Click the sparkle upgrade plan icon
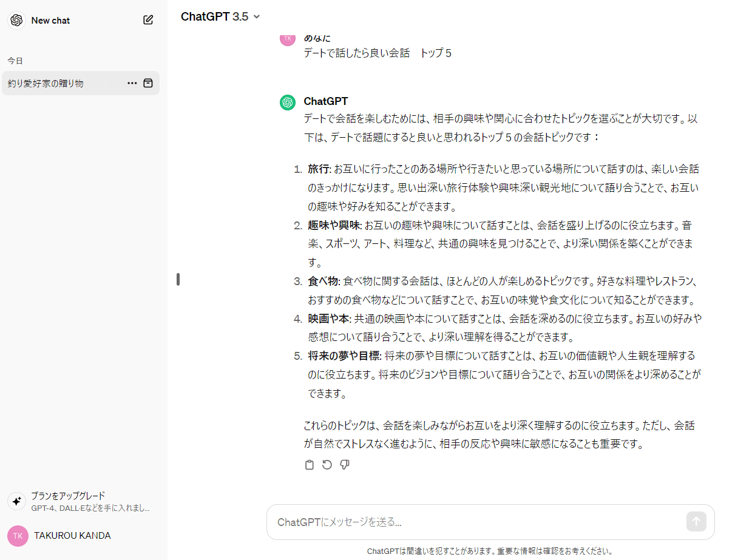735x560 pixels. (x=16, y=501)
